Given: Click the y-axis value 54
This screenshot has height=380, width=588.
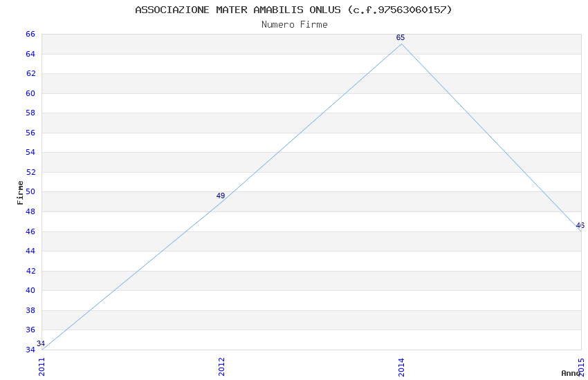Looking at the screenshot, I should point(30,152).
